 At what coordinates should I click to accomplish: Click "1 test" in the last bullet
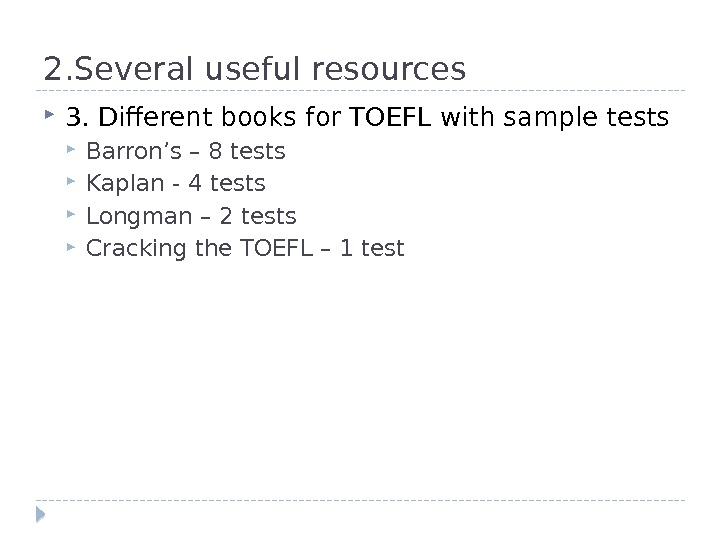[373, 248]
